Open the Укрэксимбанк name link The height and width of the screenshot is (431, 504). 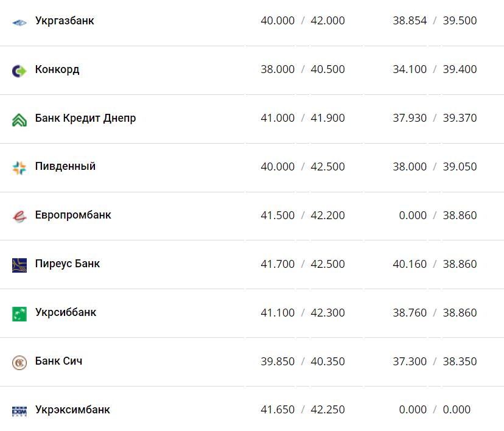(x=72, y=410)
